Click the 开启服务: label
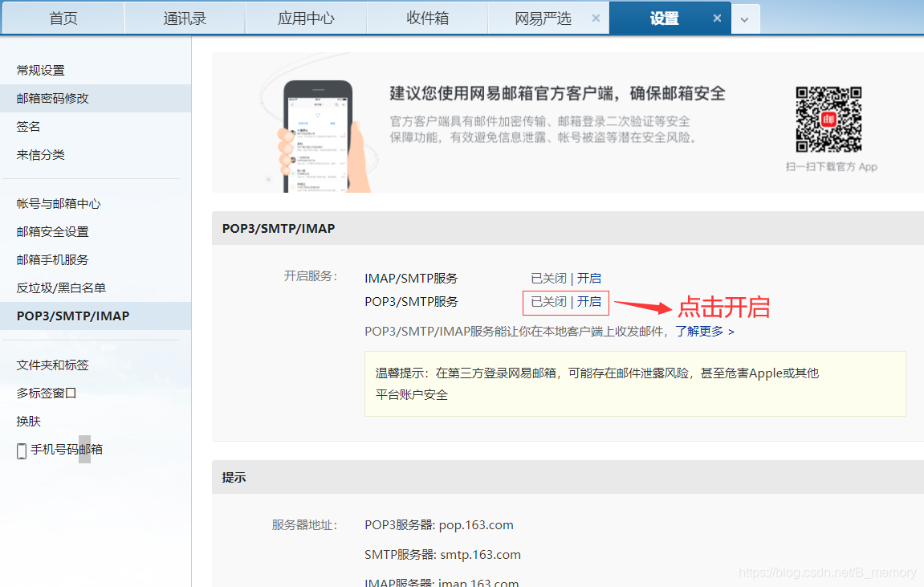The height and width of the screenshot is (587, 924). [x=311, y=275]
